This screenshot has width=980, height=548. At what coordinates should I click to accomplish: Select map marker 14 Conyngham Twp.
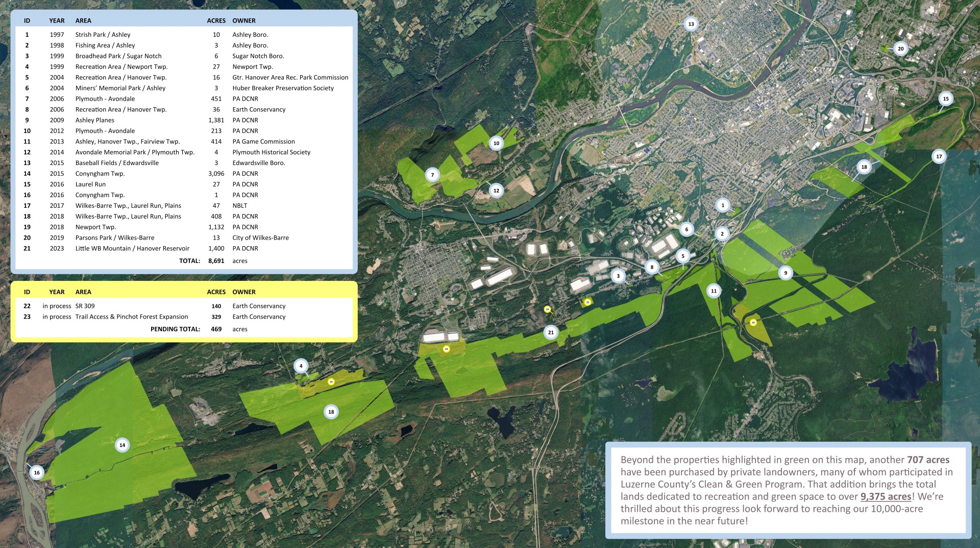(122, 445)
